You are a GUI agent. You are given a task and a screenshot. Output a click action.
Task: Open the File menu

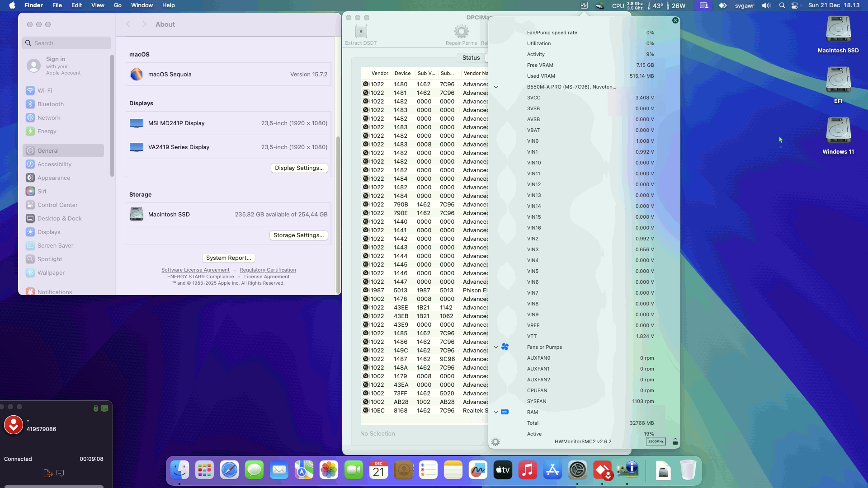point(57,5)
